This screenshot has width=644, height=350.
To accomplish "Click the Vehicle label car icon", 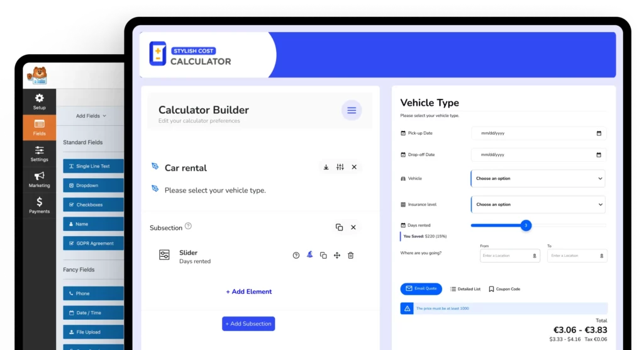I will coord(403,179).
